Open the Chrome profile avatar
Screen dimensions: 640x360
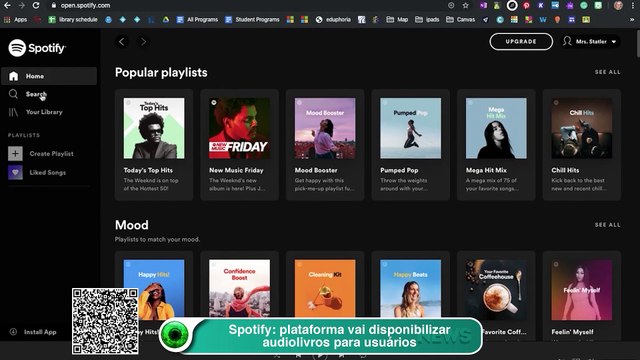point(618,5)
